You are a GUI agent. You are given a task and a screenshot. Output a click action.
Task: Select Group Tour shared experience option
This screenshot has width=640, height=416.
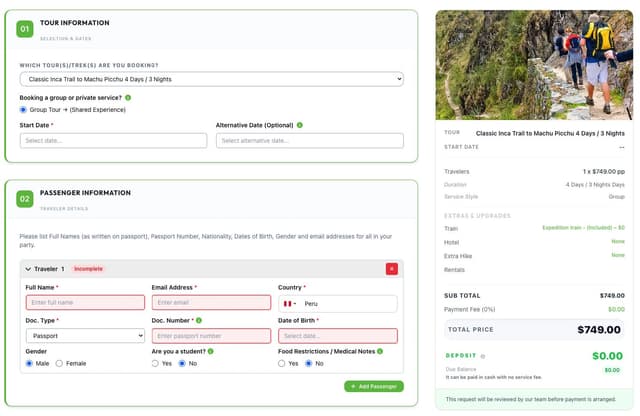(23, 110)
